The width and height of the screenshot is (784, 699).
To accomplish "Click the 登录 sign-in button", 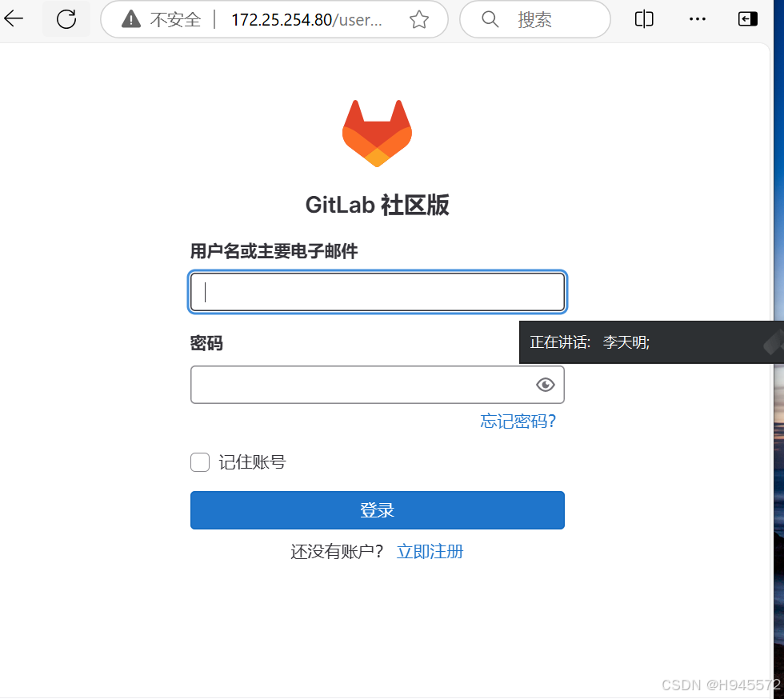I will pos(378,510).
